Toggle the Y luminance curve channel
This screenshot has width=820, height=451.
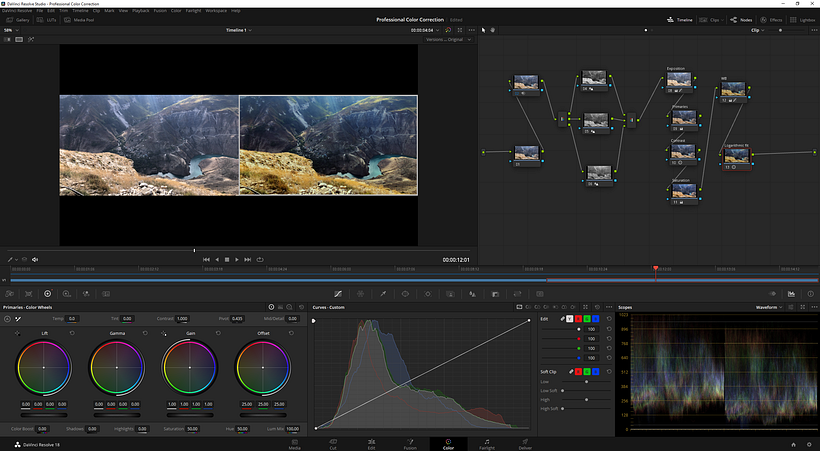pos(570,319)
